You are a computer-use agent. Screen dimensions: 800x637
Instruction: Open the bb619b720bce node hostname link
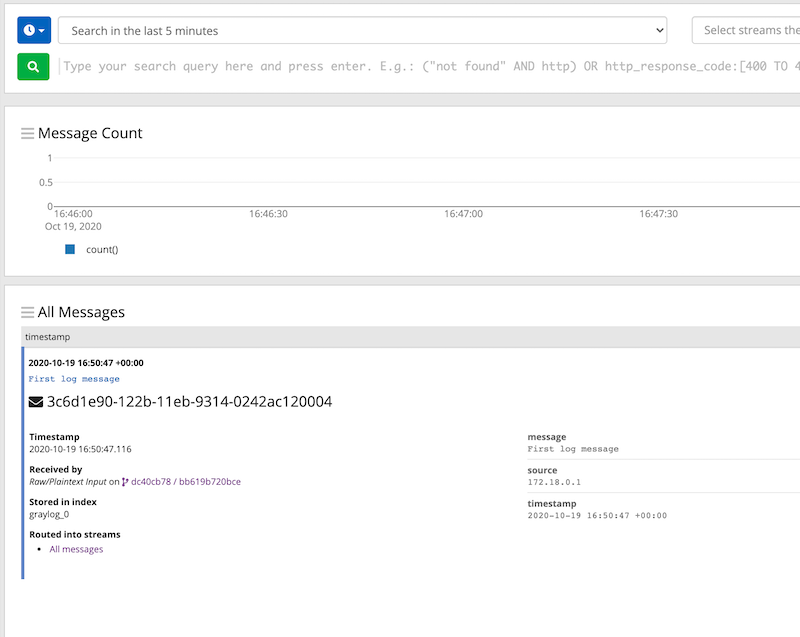tap(210, 481)
